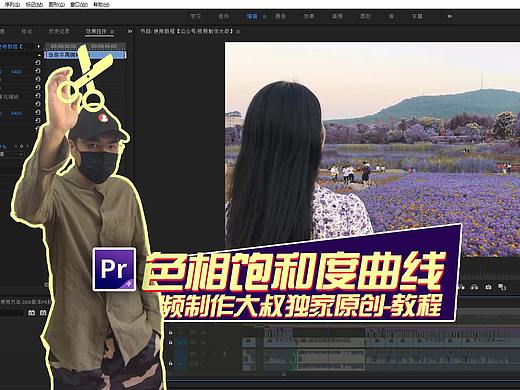Open the 效果控件 panel menu icon

pyautogui.click(x=112, y=32)
